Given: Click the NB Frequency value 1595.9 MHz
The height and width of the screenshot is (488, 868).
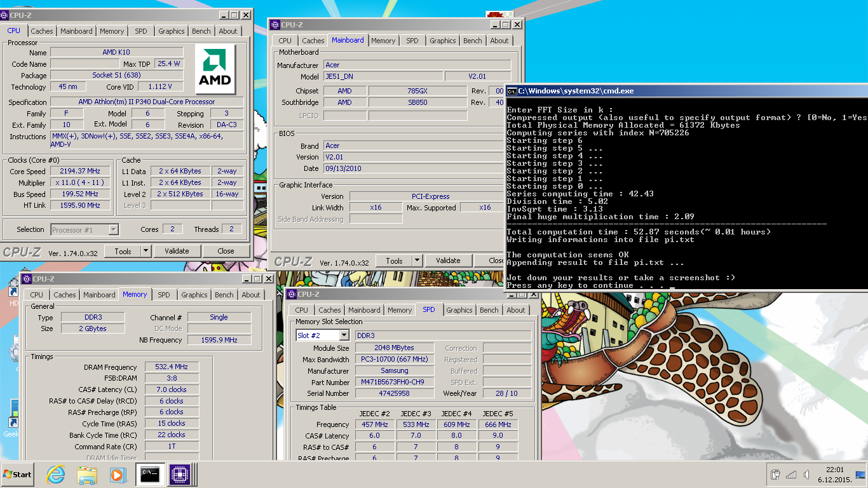Looking at the screenshot, I should coord(219,341).
